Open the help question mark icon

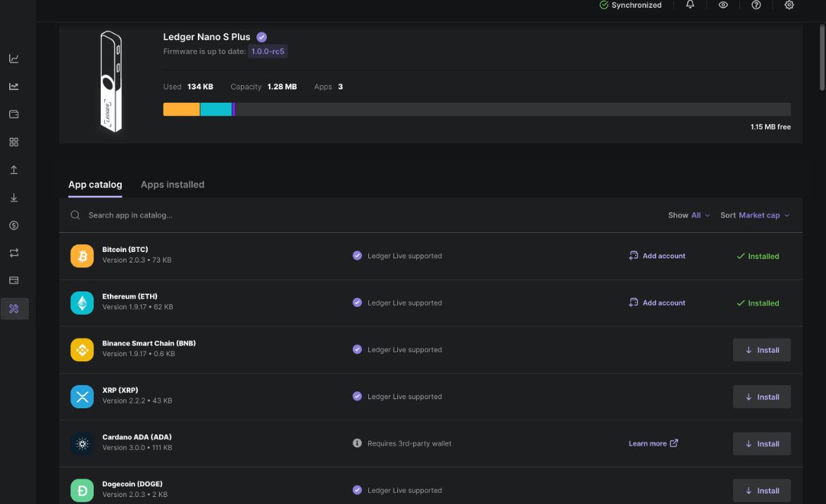click(x=756, y=5)
